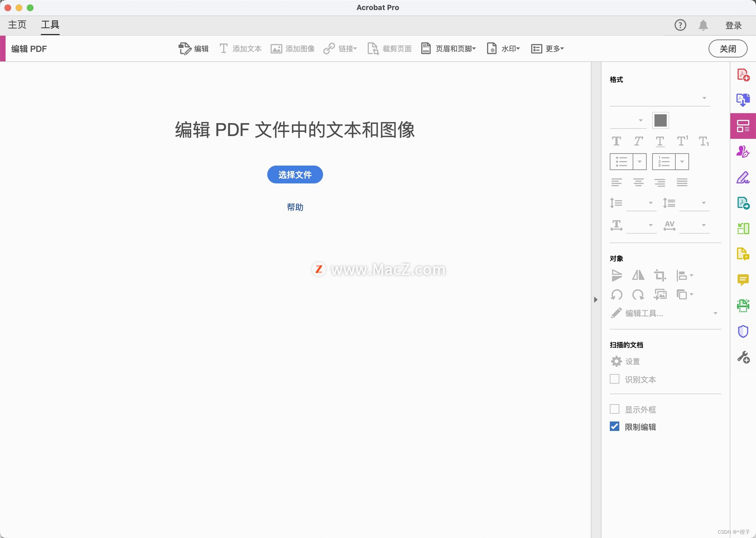Select the 编辑 toolbar item

click(193, 48)
